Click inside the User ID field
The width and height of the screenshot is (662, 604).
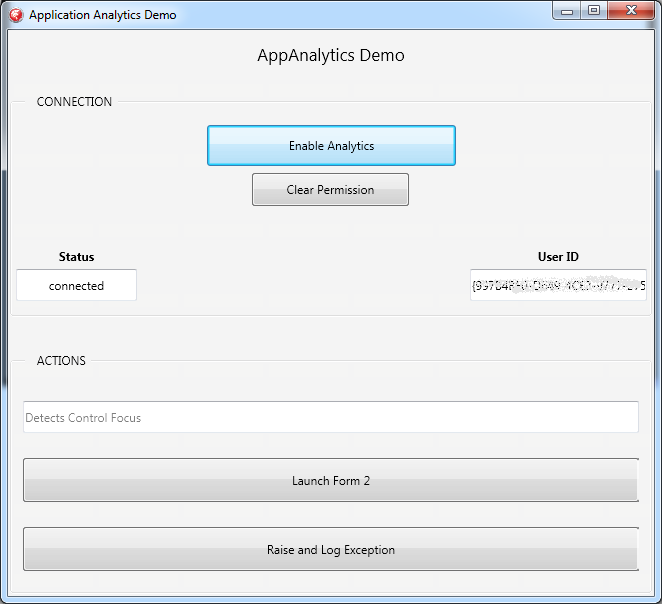[x=558, y=285]
